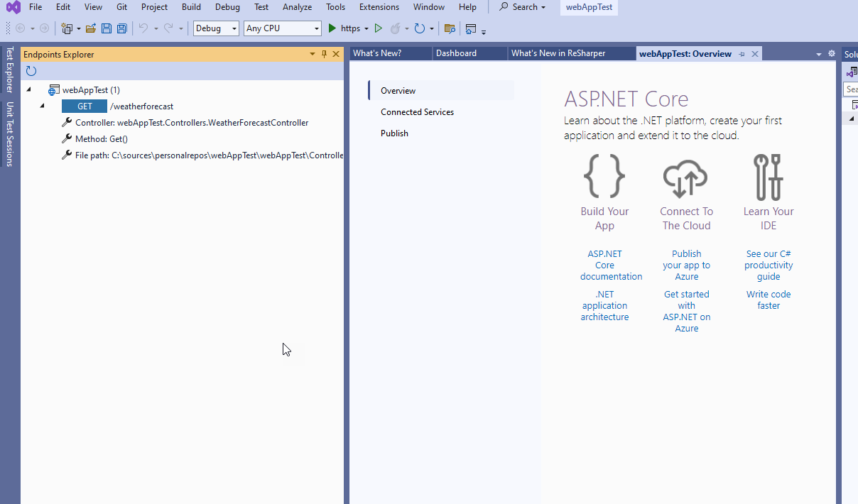
Task: Open .NET application architecture link
Action: point(604,306)
